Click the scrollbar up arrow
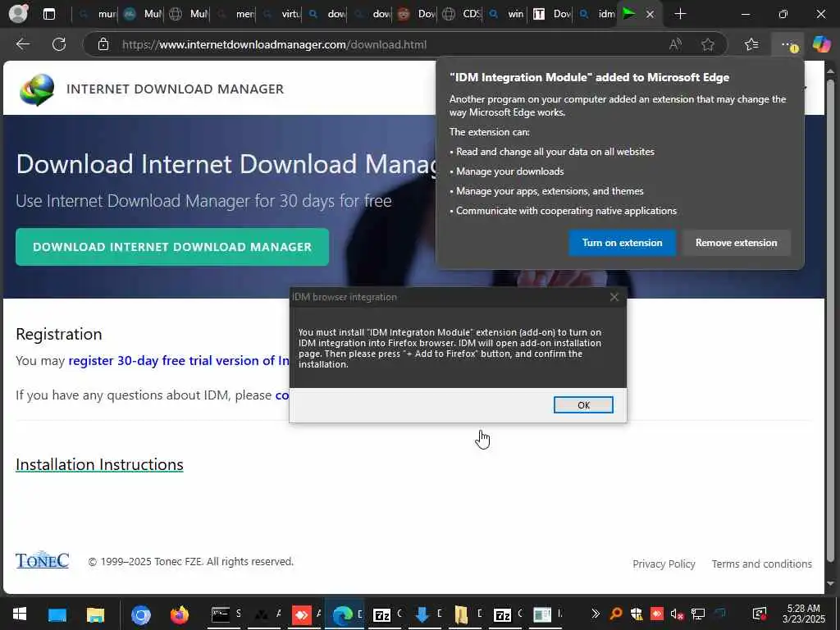The height and width of the screenshot is (630, 840). (830, 71)
